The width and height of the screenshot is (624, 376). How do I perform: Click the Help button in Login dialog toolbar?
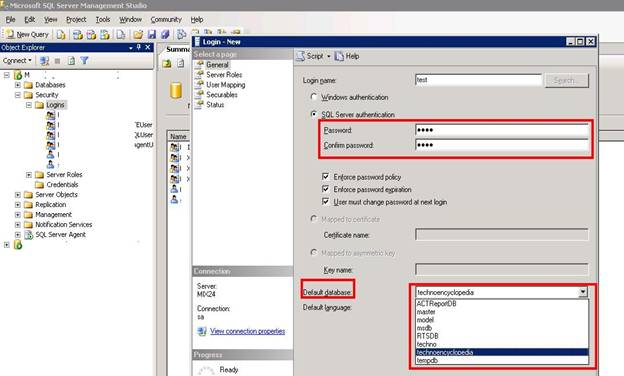[x=347, y=56]
